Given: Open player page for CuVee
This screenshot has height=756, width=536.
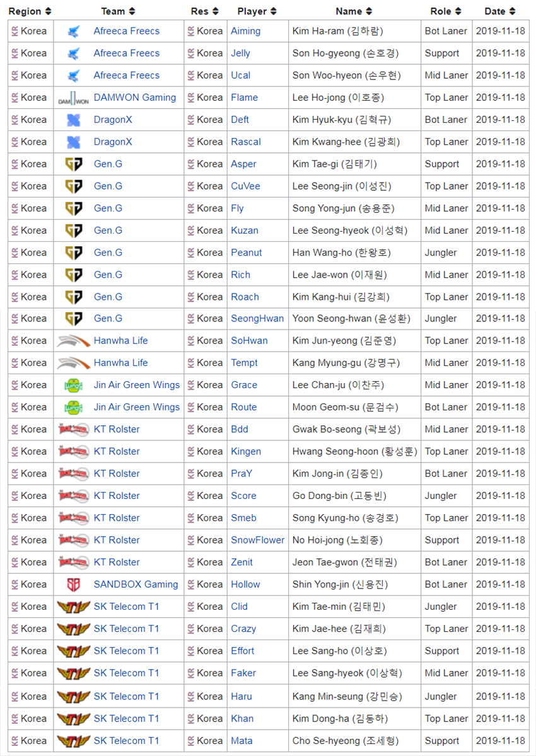Looking at the screenshot, I should tap(245, 186).
